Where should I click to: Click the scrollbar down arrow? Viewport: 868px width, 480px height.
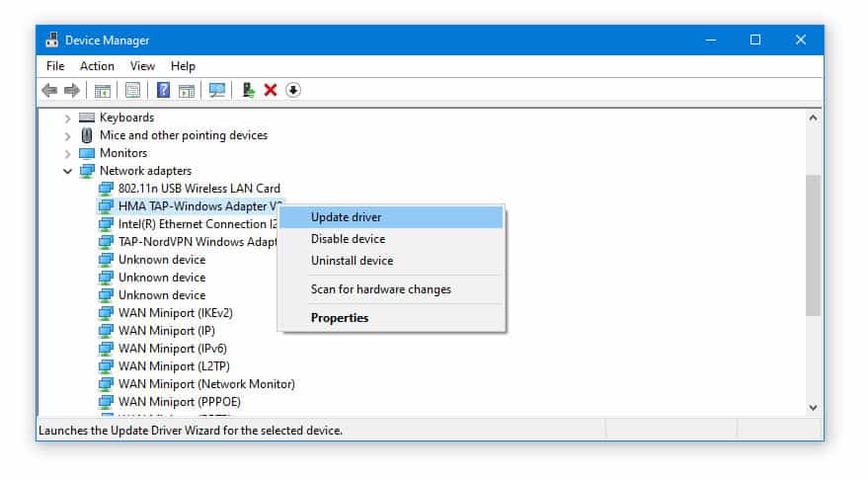tap(813, 408)
